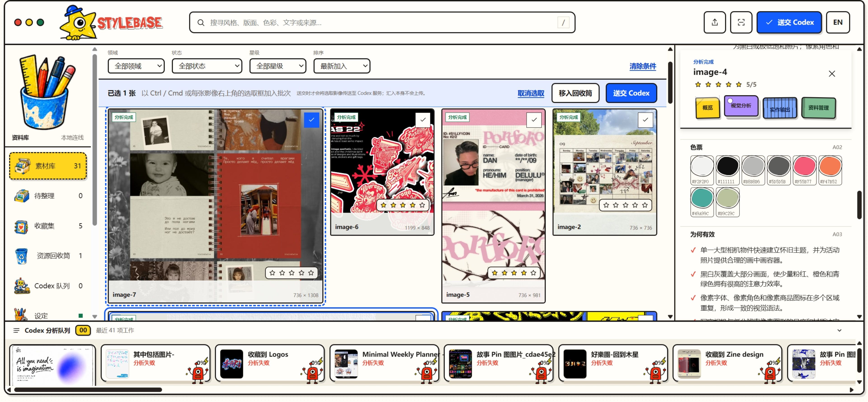868x402 pixels.
Task: Set image-6 rating to five stars
Action: (x=422, y=205)
